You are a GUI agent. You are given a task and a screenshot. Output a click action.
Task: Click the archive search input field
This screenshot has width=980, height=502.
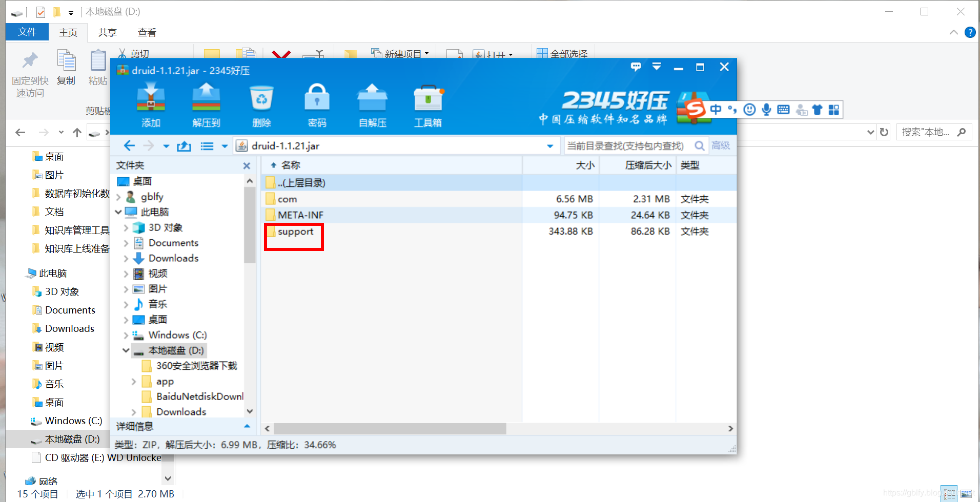pos(628,146)
